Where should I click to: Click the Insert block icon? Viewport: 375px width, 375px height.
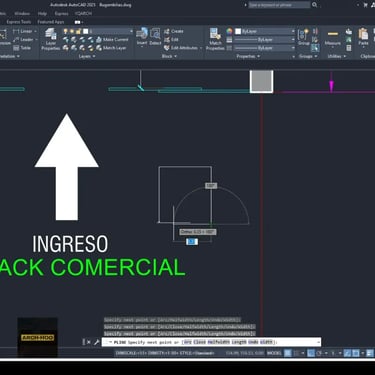click(142, 33)
